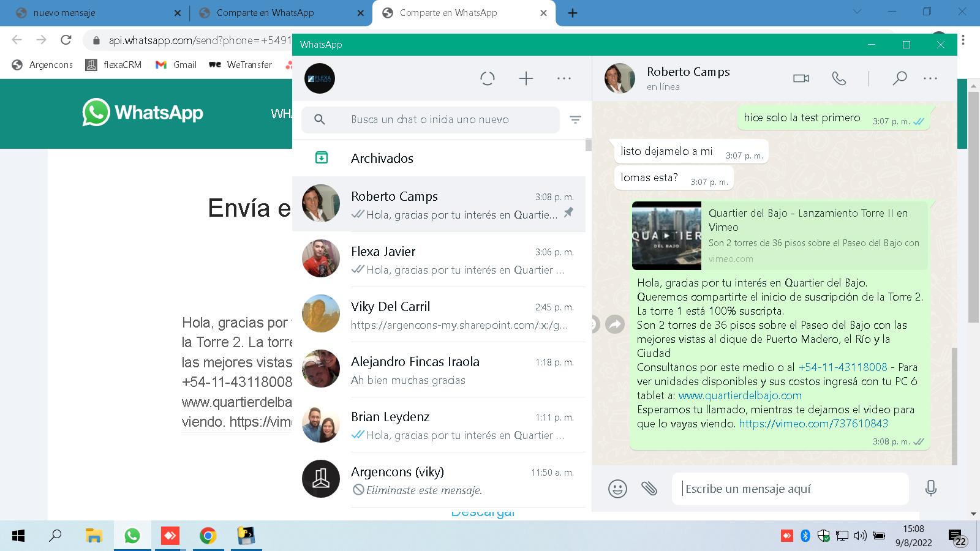The height and width of the screenshot is (551, 980).
Task: Click the Archivados archive box icon
Action: pyautogui.click(x=322, y=158)
